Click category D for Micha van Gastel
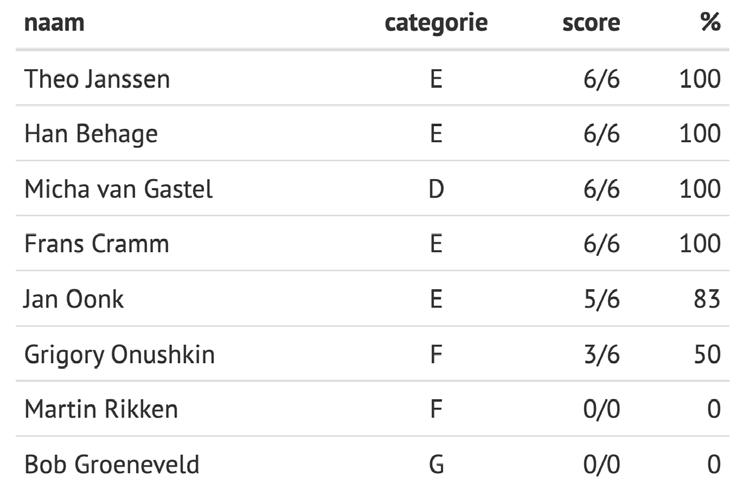Image resolution: width=743 pixels, height=499 pixels. [x=436, y=189]
